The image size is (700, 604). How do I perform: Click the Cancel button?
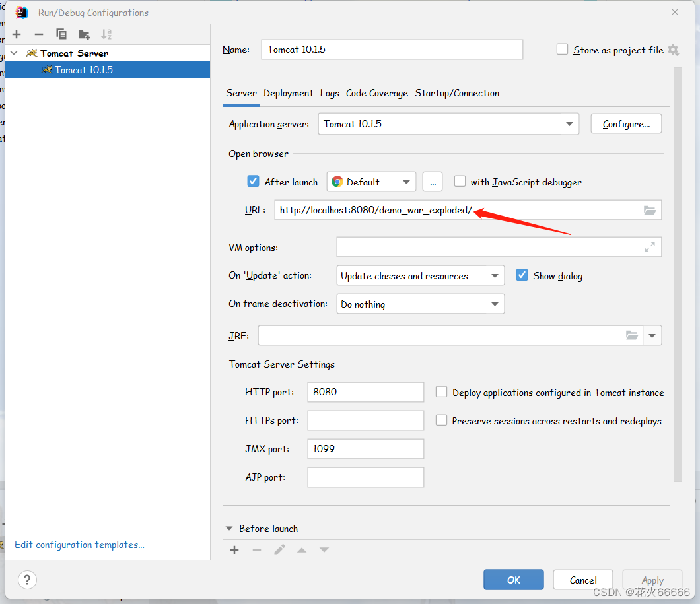click(x=582, y=580)
